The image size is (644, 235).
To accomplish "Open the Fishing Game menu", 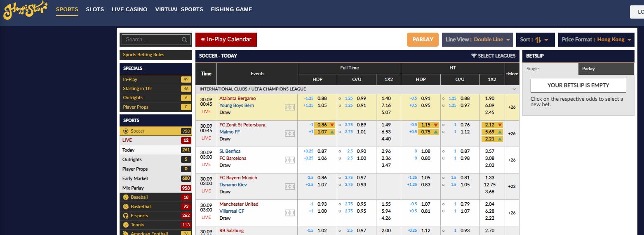I will [231, 9].
